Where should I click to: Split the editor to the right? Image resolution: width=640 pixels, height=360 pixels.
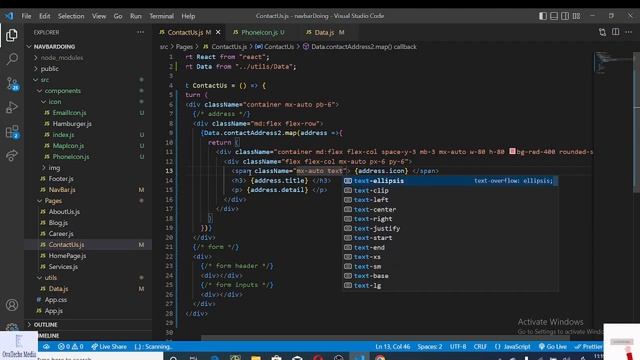616,32
